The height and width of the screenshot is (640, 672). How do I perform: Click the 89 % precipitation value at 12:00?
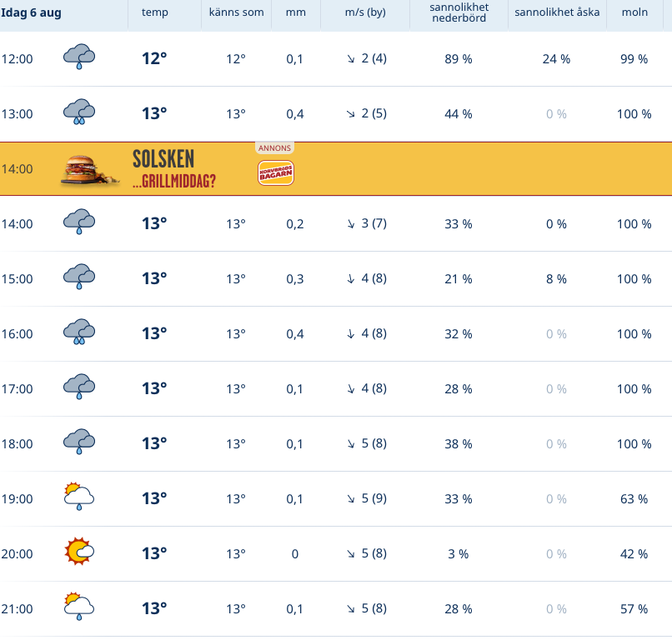pyautogui.click(x=459, y=58)
